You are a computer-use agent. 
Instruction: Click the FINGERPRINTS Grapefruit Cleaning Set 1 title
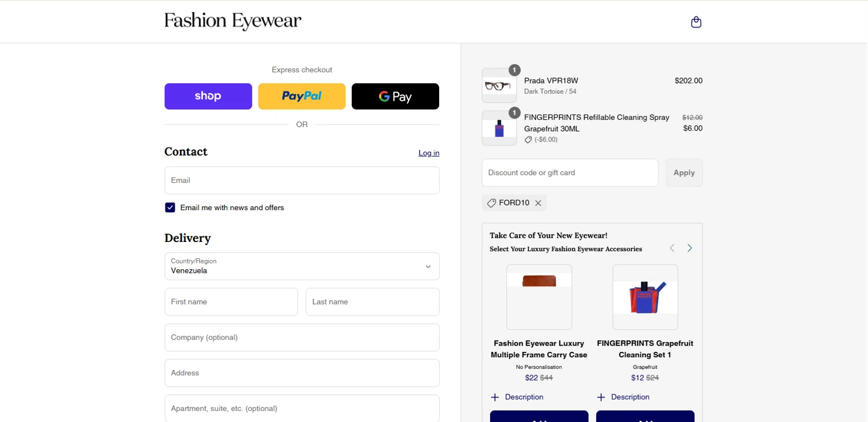coord(645,349)
